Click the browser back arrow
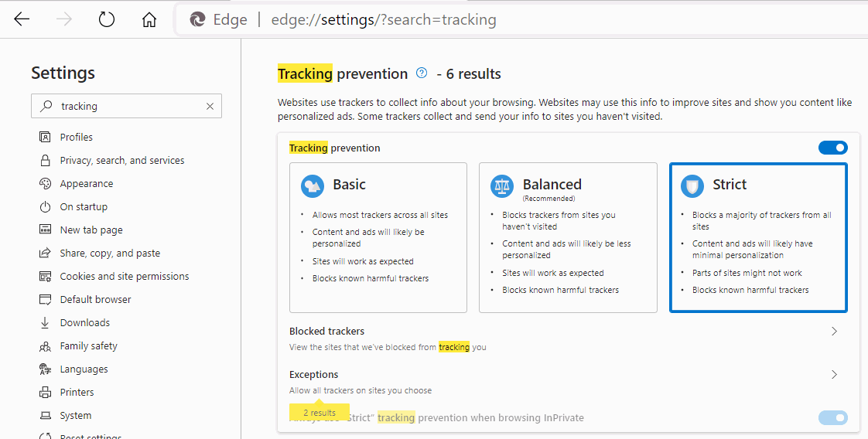Image resolution: width=868 pixels, height=439 pixels. pyautogui.click(x=22, y=19)
